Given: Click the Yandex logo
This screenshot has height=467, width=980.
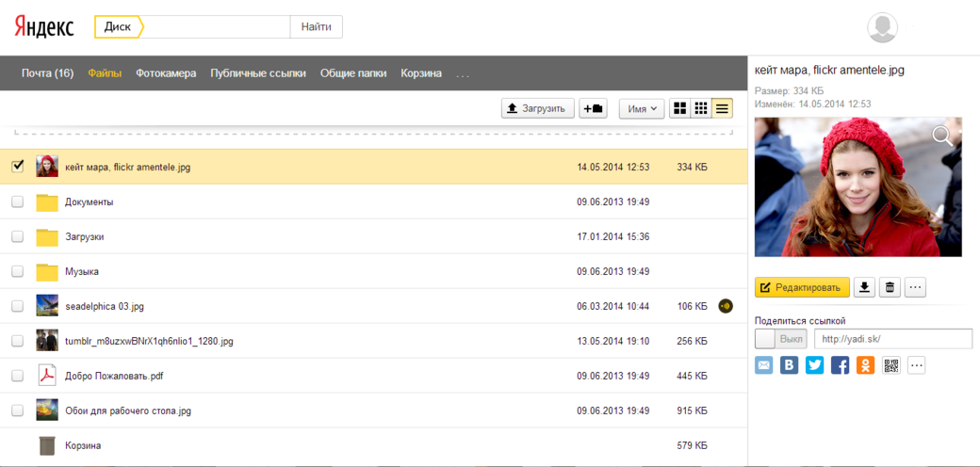Looking at the screenshot, I should point(43,27).
